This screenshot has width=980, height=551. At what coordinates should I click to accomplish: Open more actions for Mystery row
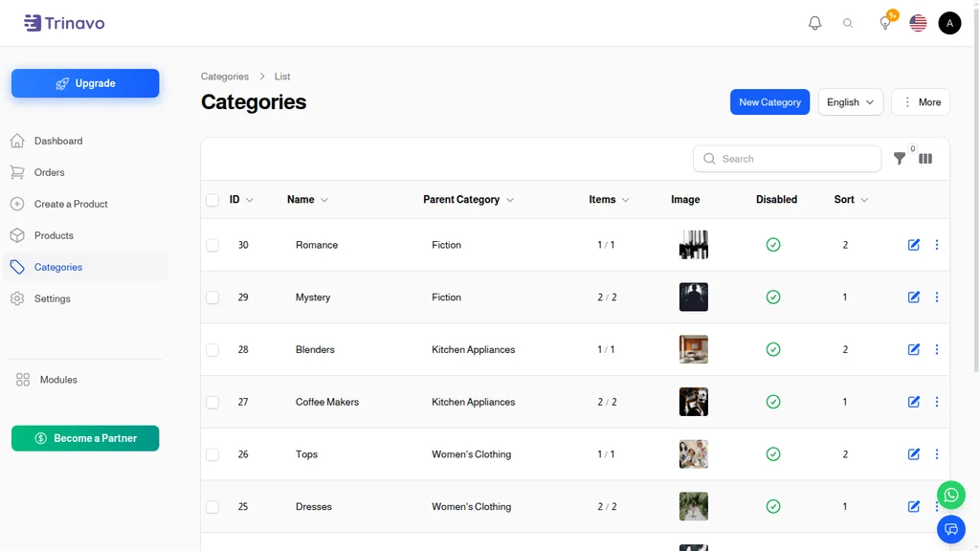coord(936,298)
